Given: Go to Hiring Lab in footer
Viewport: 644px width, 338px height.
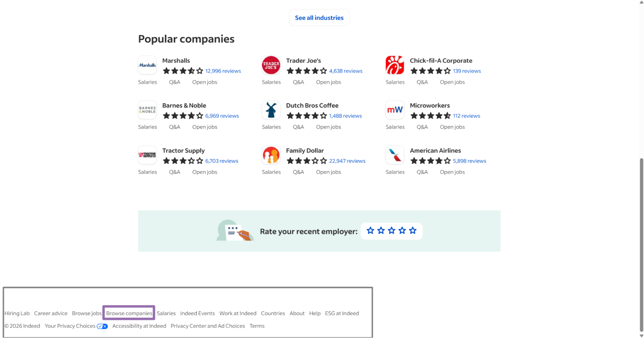Looking at the screenshot, I should pos(17,313).
